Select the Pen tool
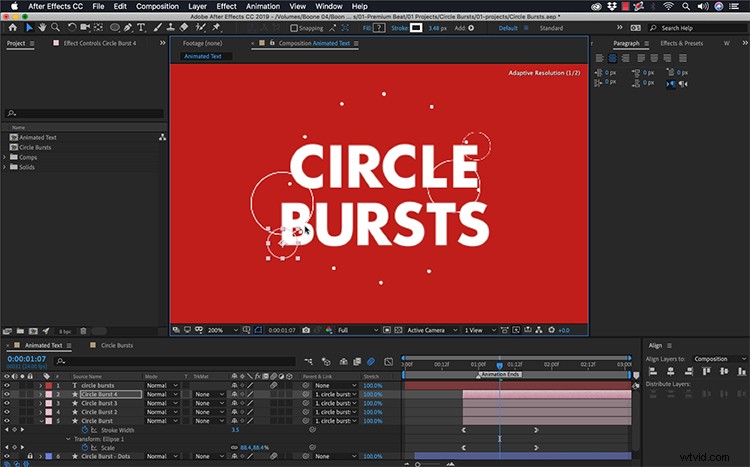The width and height of the screenshot is (750, 467). pos(128,27)
